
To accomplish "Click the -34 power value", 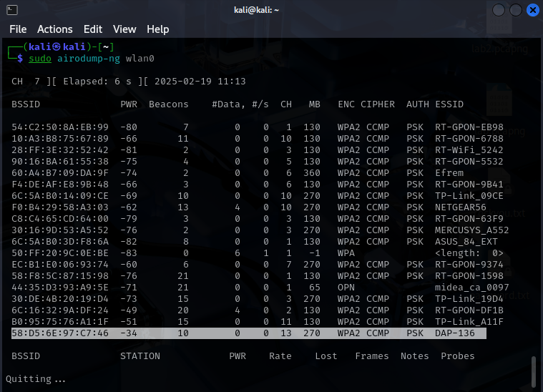I will [x=129, y=333].
